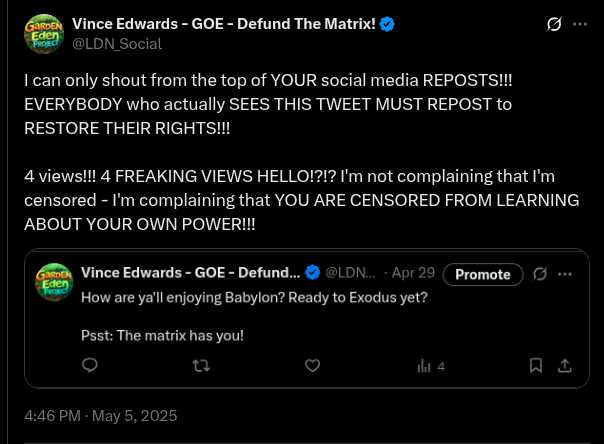Click the Grok icon in the quoted tweet
The width and height of the screenshot is (604, 444).
click(540, 274)
